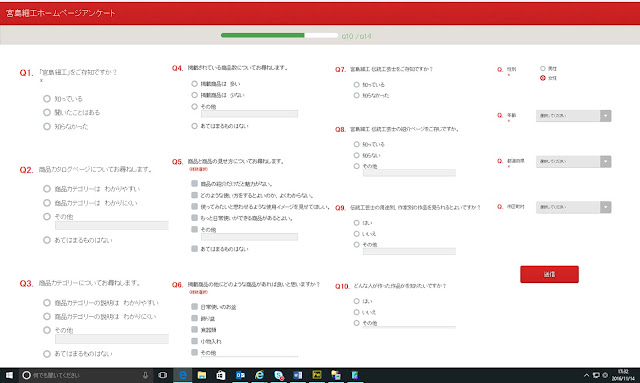
Task: Select Q1 option 聞いたことはある
Action: [47, 112]
